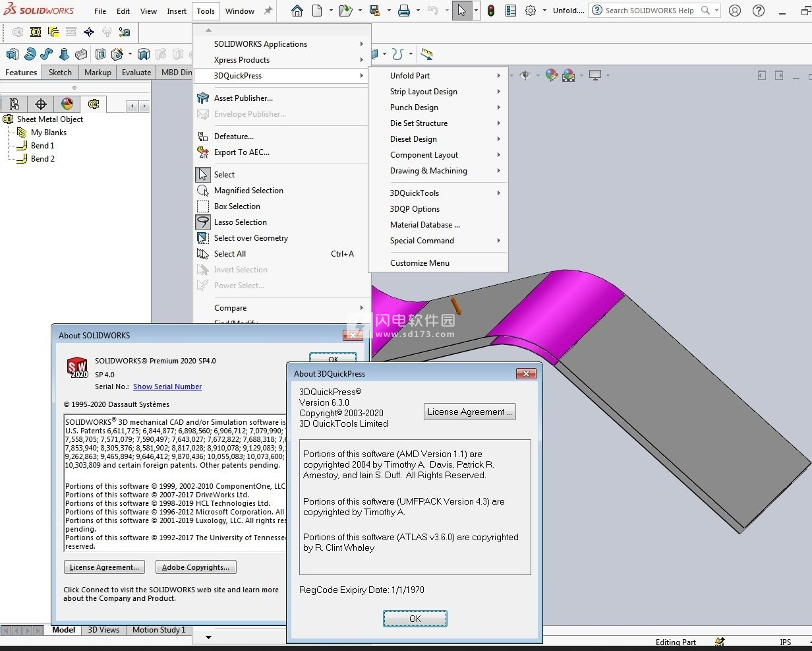Open the FeatureManager Design Tree tab icon

click(14, 104)
